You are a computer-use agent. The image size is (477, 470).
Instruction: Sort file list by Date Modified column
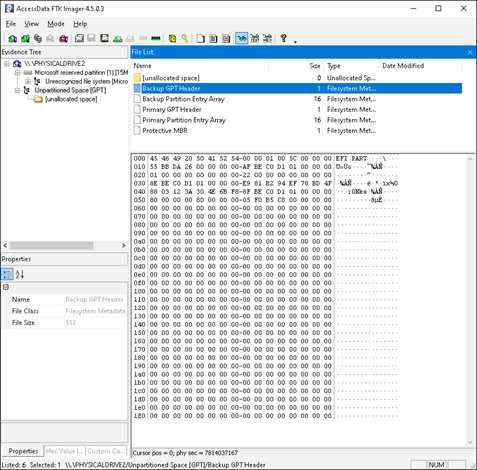point(420,66)
